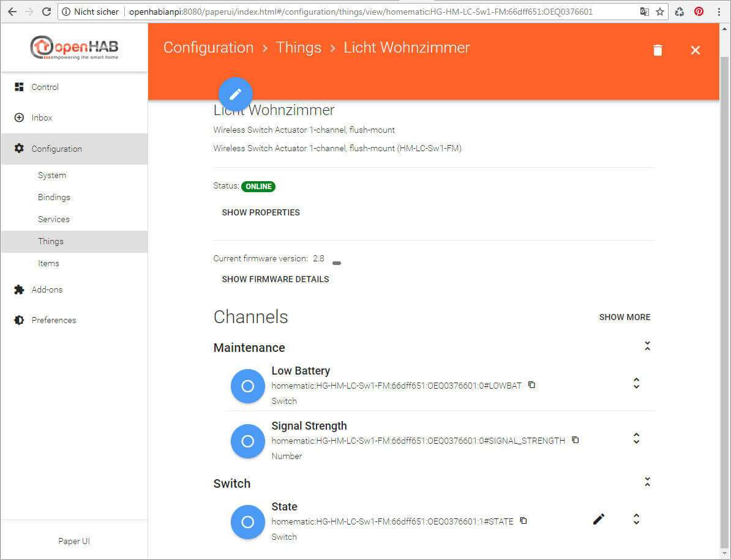Click SHOW MORE for channels

click(x=624, y=317)
